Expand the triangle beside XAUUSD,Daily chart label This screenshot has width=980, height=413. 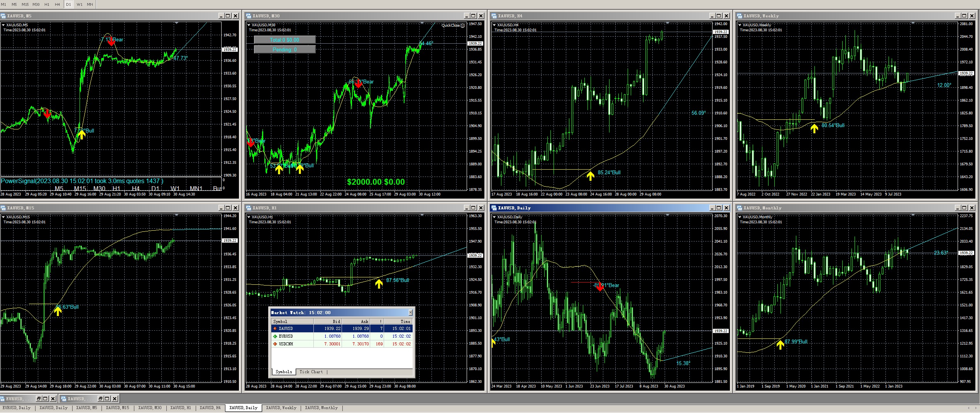pyautogui.click(x=495, y=217)
